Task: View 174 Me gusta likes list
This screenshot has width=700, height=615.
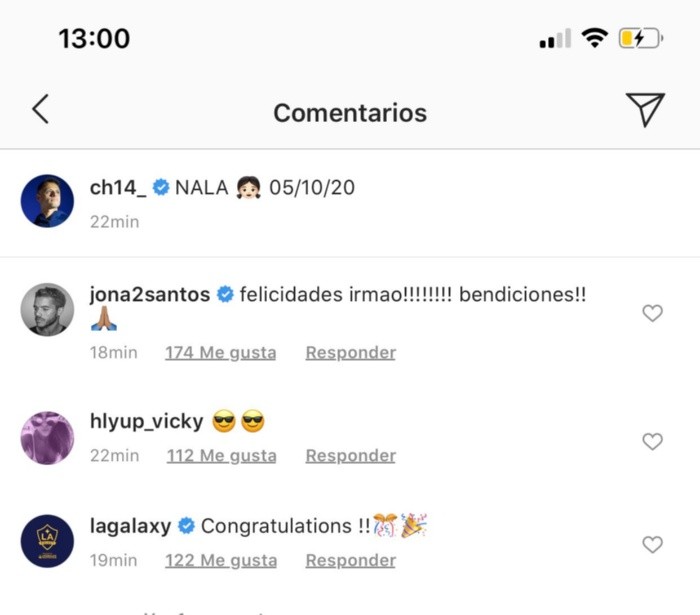Action: click(220, 353)
